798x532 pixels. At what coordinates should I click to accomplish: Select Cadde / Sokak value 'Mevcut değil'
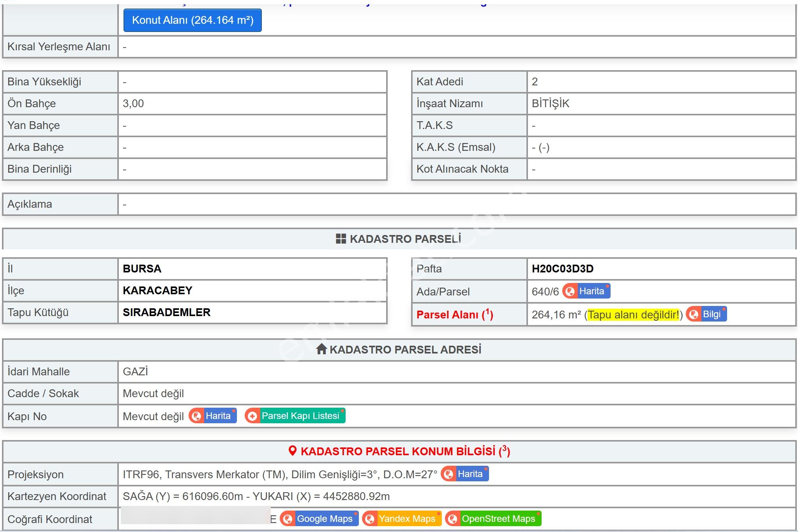click(x=153, y=394)
